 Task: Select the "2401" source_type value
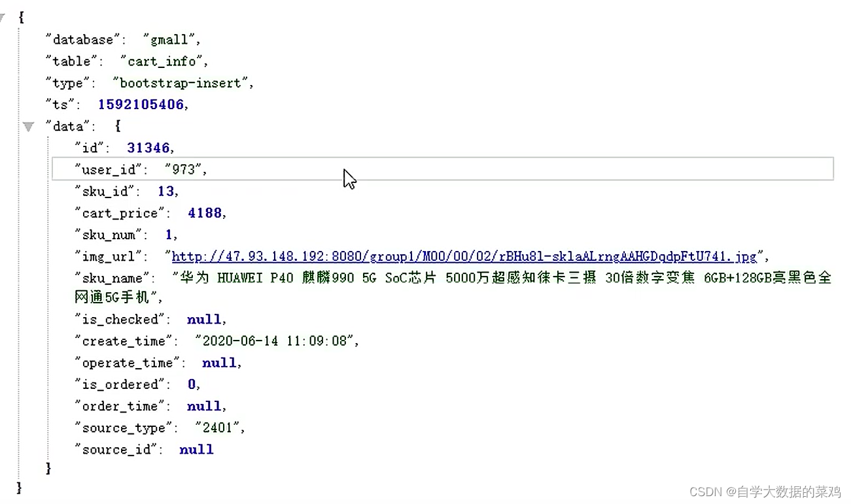click(x=217, y=428)
